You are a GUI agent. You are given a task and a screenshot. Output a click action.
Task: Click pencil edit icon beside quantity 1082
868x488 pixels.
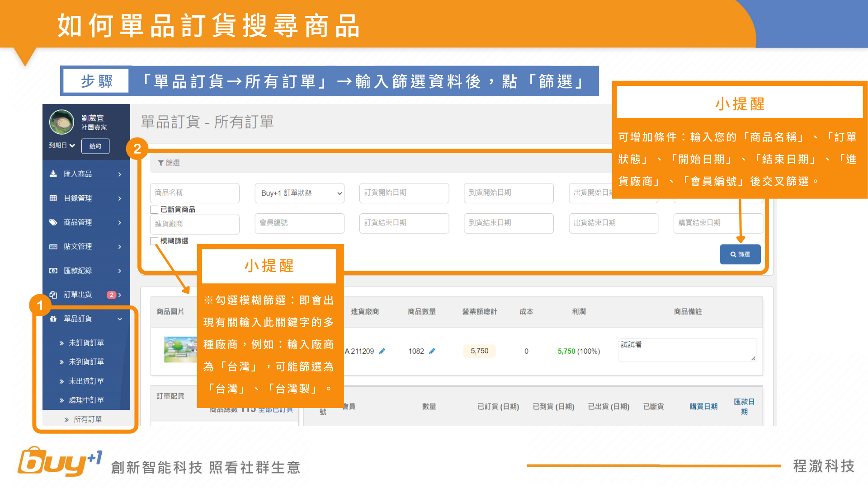(x=432, y=351)
